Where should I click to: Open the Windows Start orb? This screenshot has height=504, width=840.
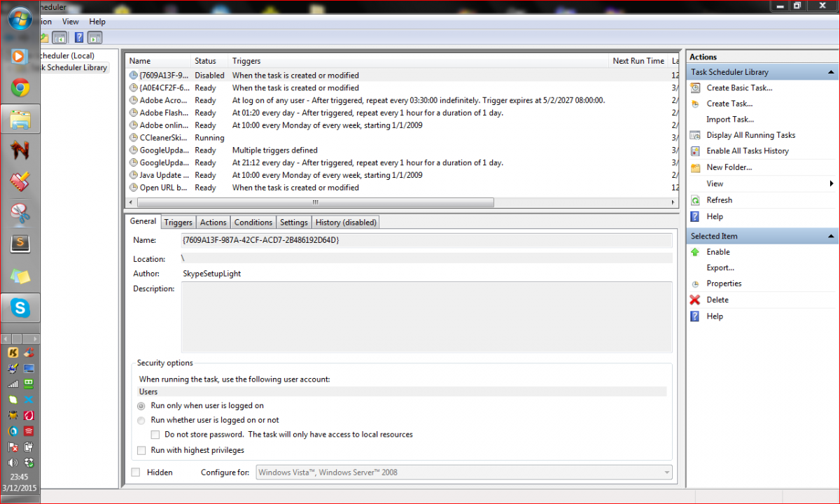(20, 17)
